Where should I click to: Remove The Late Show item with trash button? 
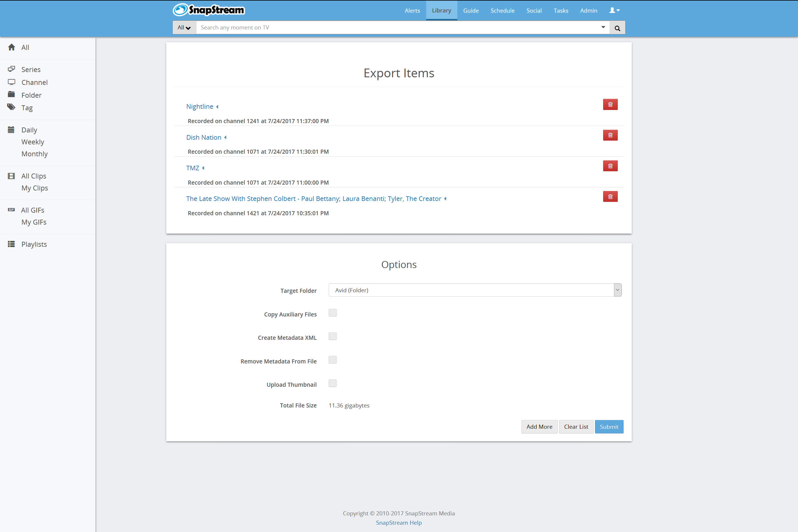click(610, 197)
